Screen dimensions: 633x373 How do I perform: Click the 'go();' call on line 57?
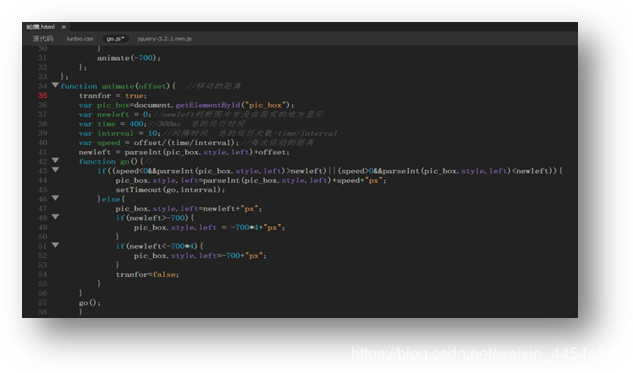(90, 303)
